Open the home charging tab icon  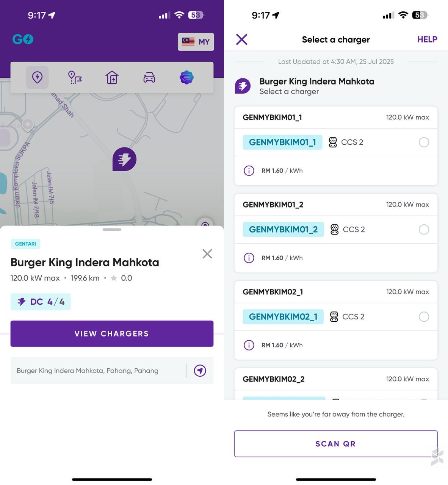tap(112, 77)
